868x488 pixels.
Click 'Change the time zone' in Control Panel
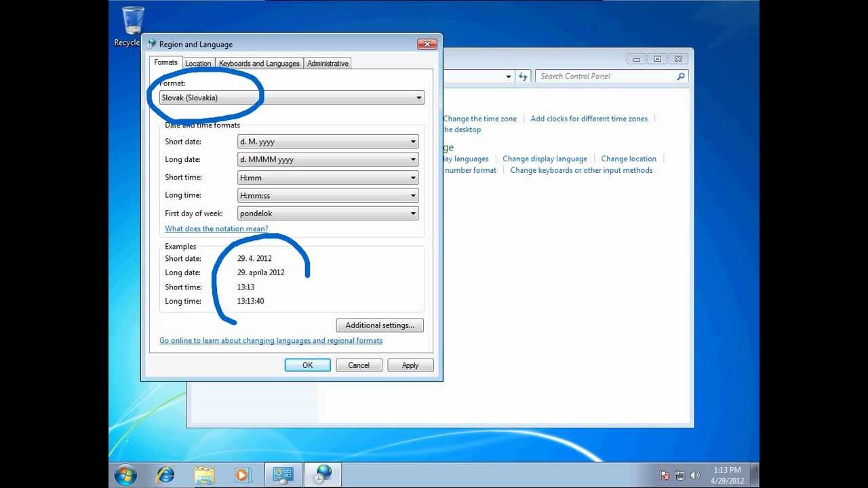[479, 119]
